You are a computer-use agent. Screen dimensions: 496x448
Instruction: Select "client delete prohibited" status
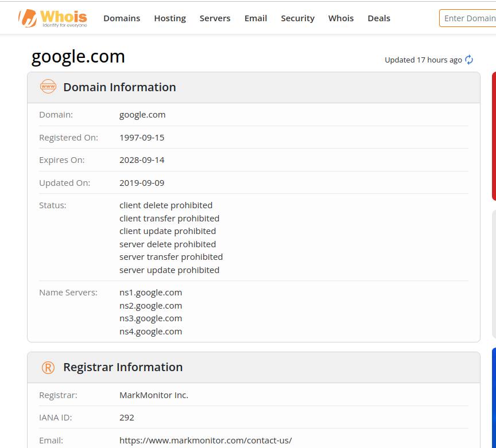(166, 205)
